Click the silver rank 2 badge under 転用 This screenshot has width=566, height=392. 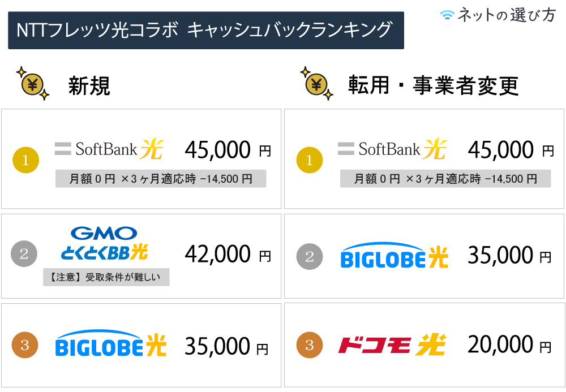[x=310, y=256]
